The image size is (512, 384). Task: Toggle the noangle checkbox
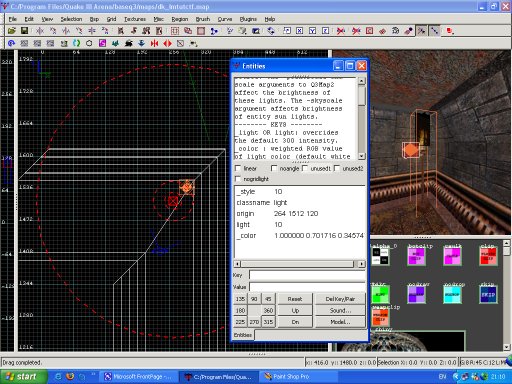[x=274, y=168]
